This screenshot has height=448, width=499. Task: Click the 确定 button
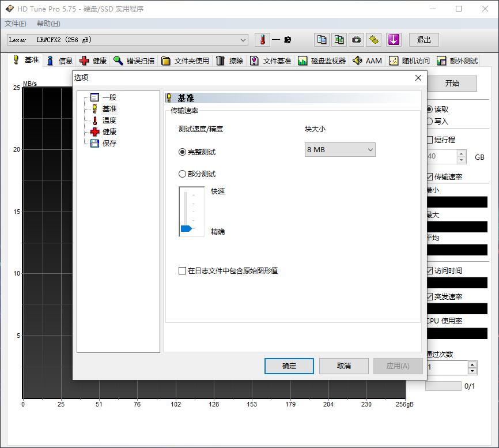click(x=289, y=366)
